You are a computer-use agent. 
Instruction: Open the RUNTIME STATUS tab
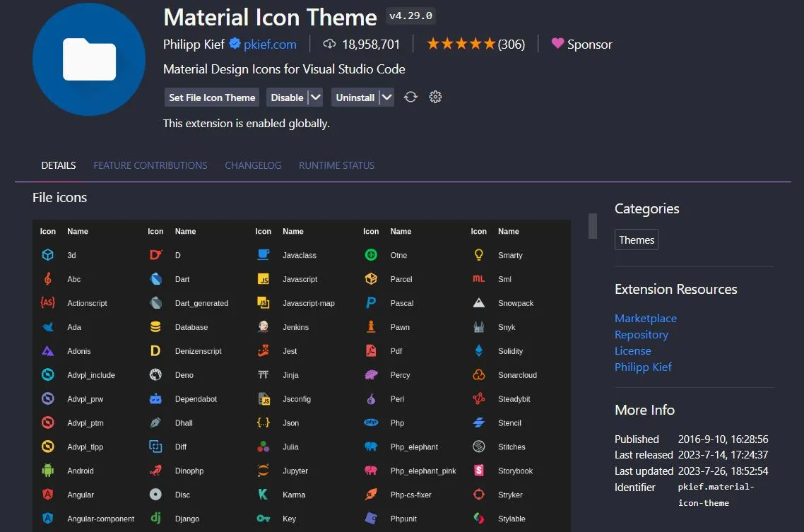click(336, 165)
